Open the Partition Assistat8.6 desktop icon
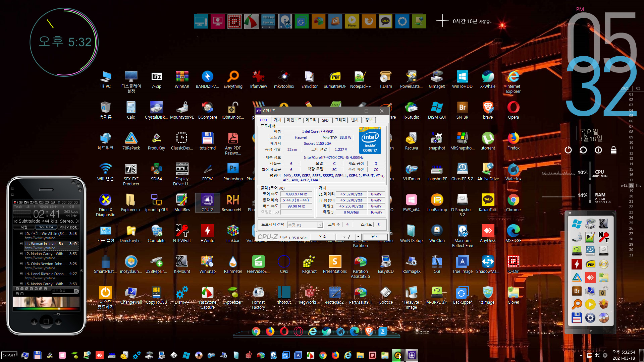The image size is (644, 362). [x=360, y=267]
